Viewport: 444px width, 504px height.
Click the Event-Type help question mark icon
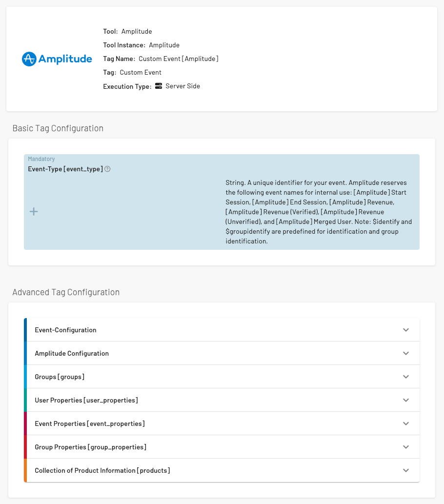click(108, 169)
